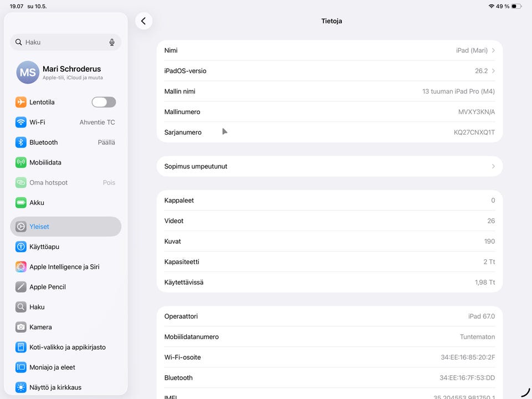Tap model number MVXY3KN/A
532x399 pixels.
click(477, 112)
